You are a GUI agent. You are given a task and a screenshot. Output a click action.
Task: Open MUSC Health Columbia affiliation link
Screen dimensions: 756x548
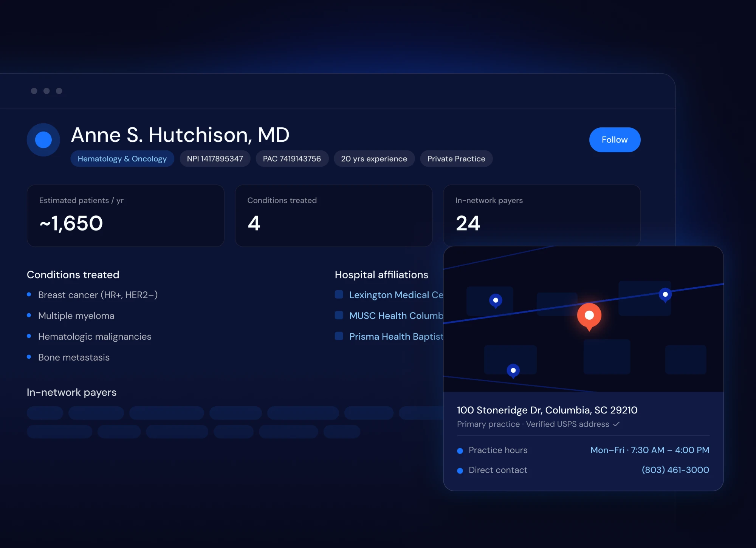point(396,316)
